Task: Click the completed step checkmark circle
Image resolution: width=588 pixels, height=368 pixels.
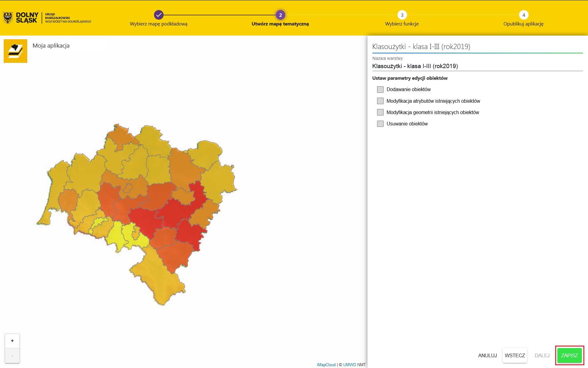Action: 159,15
